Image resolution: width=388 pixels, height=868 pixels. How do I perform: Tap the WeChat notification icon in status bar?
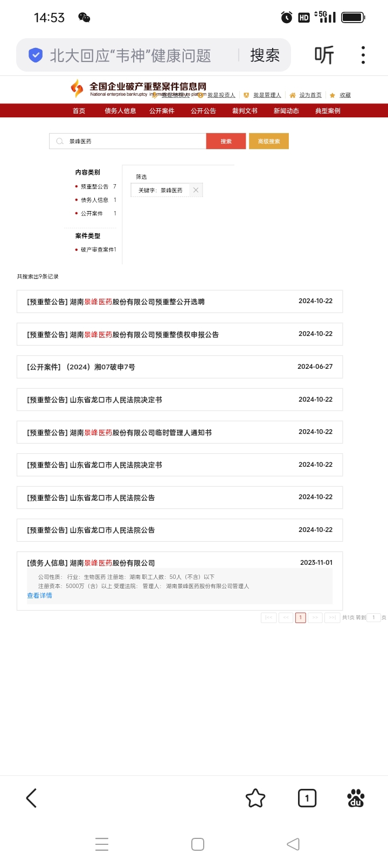pyautogui.click(x=84, y=18)
